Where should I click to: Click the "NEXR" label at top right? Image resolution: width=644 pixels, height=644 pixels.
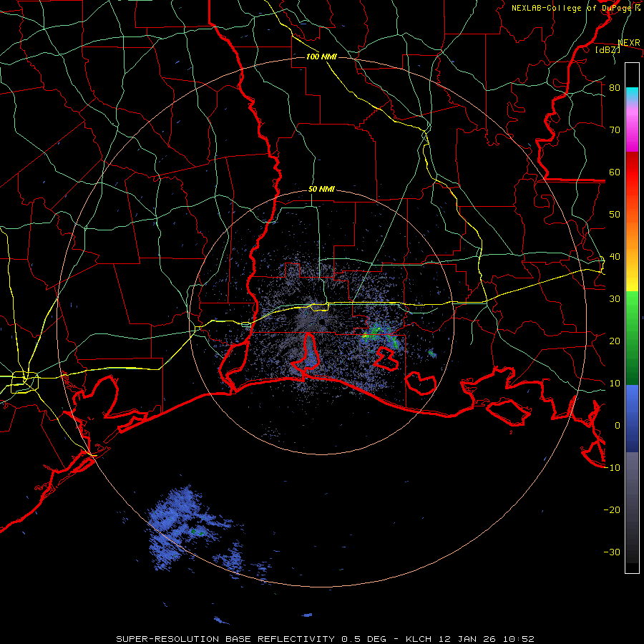629,43
